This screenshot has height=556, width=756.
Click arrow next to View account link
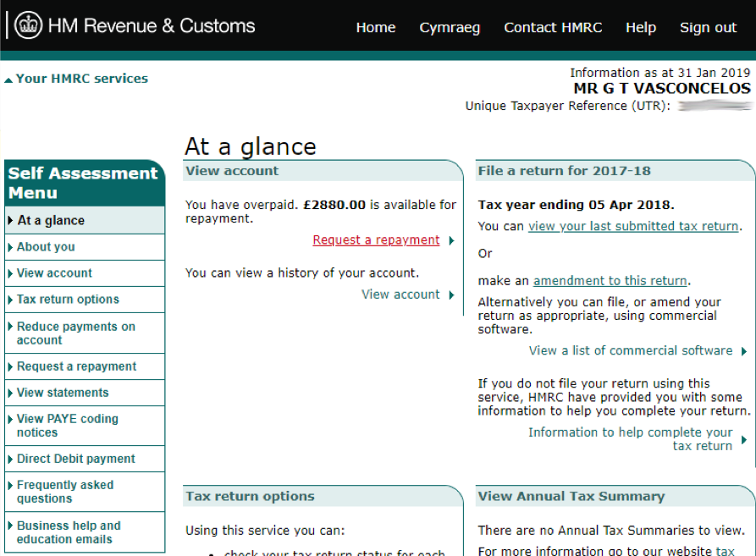click(451, 295)
